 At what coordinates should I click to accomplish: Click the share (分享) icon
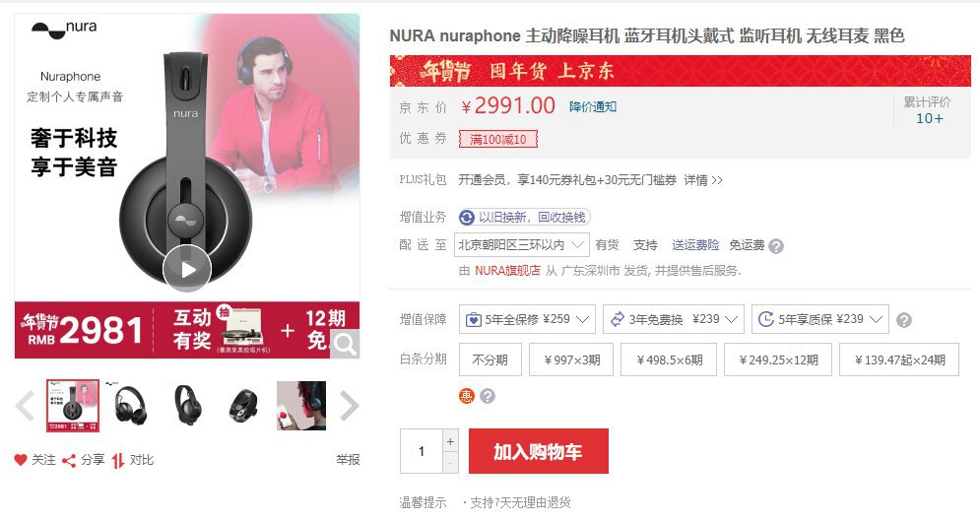[x=69, y=460]
